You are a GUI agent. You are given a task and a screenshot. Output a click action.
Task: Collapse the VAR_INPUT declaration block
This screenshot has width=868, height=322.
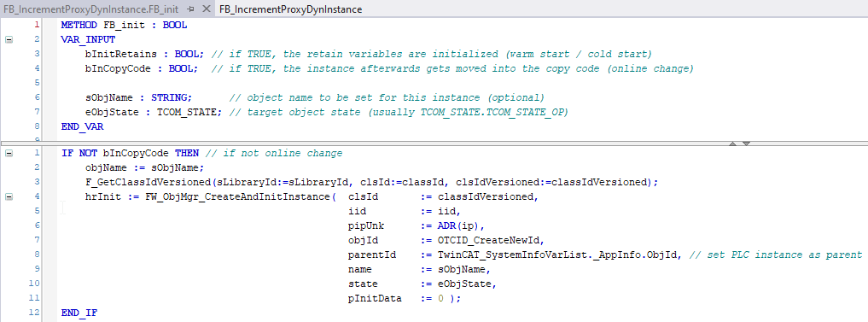9,39
